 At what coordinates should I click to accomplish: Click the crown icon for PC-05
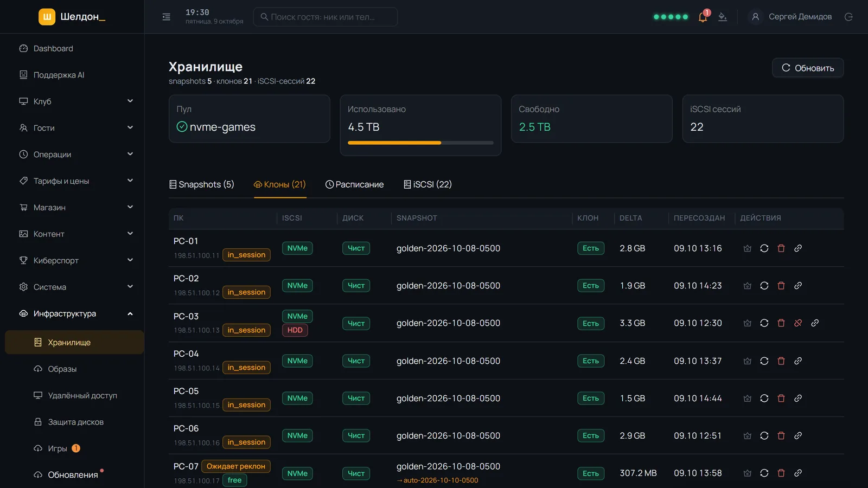[x=748, y=399]
